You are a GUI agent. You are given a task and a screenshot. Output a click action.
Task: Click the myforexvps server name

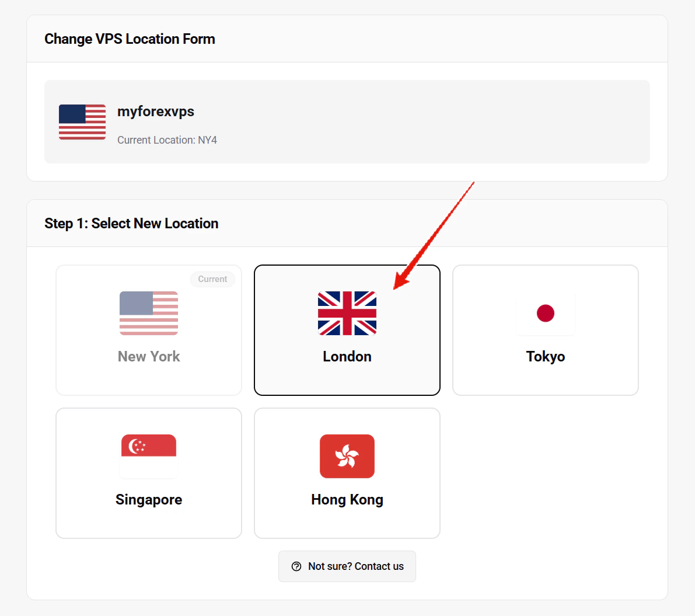pyautogui.click(x=155, y=112)
